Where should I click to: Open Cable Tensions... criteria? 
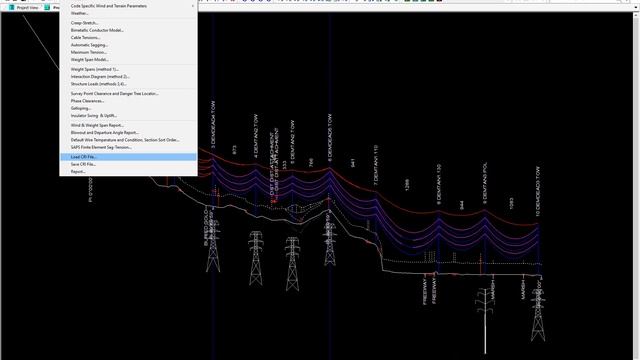[129, 38]
